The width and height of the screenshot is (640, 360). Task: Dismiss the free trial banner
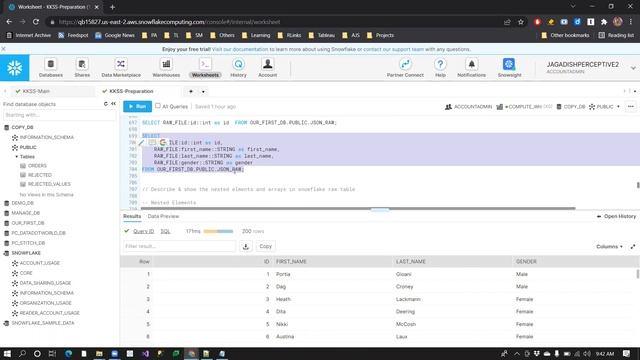(x=3, y=49)
